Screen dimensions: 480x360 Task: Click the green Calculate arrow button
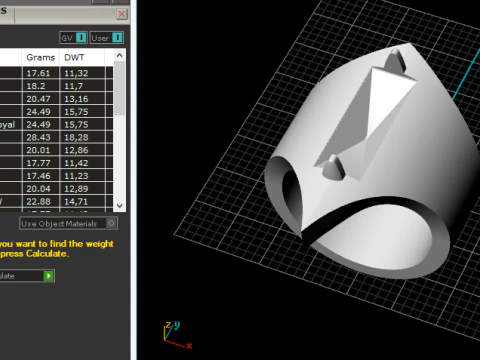tap(49, 276)
